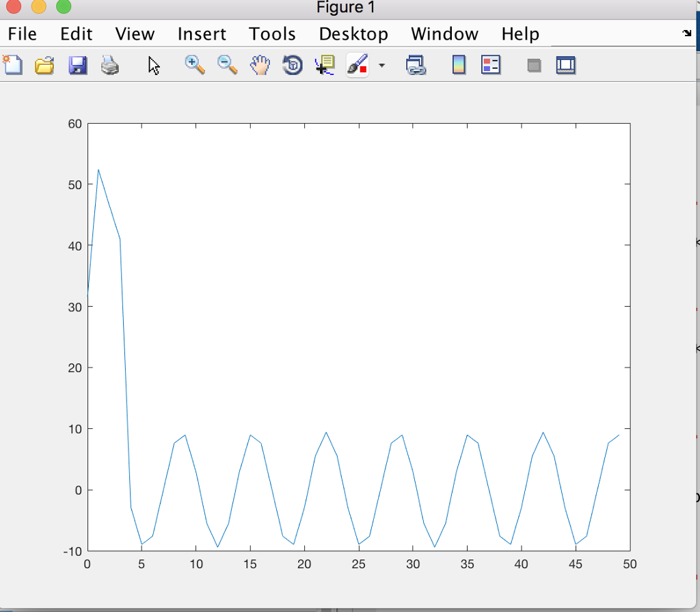Insert a legend using the toolbar
This screenshot has width=700, height=612.
click(x=491, y=66)
